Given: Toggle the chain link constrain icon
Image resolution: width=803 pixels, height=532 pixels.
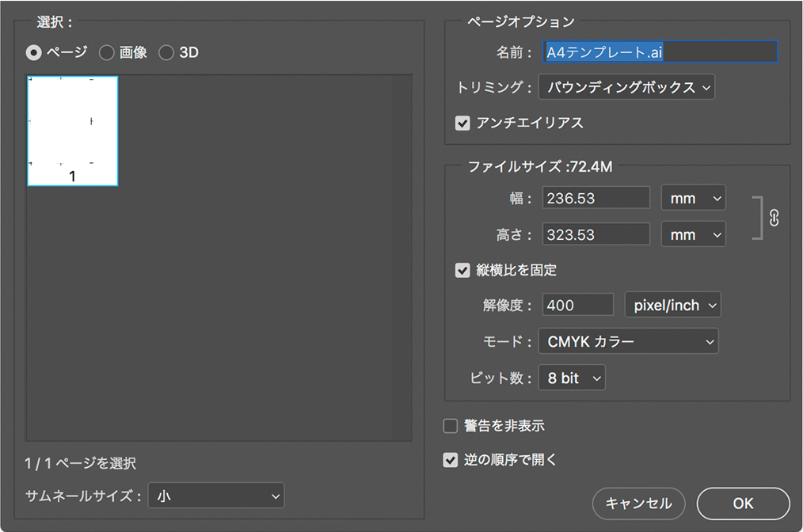Looking at the screenshot, I should click(x=774, y=218).
